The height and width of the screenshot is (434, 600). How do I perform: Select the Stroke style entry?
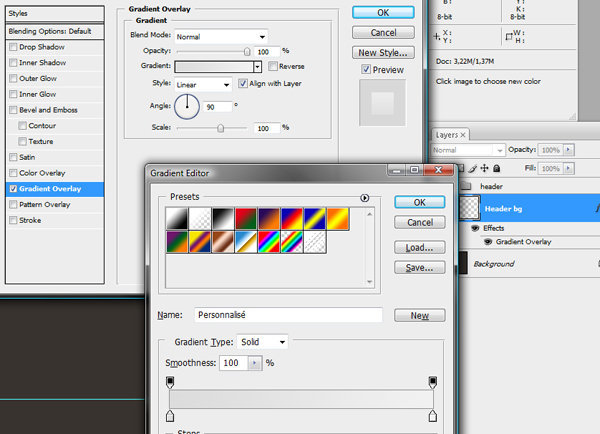click(55, 220)
